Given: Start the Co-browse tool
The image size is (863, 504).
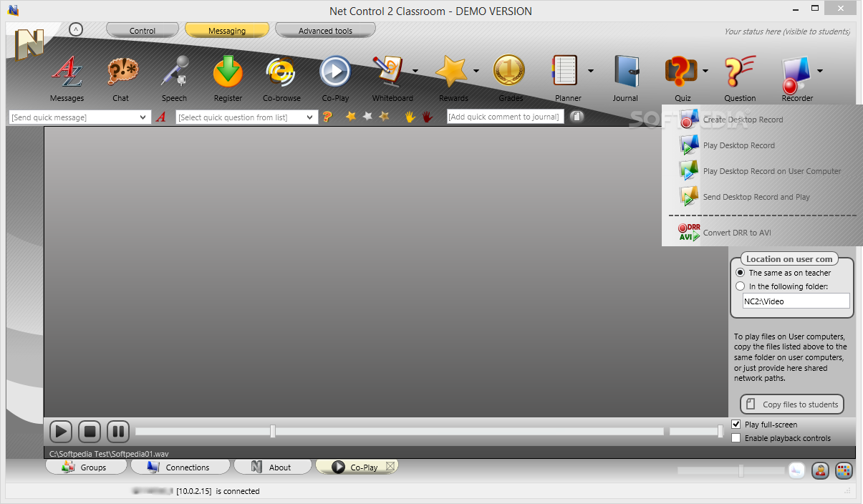Looking at the screenshot, I should (281, 77).
